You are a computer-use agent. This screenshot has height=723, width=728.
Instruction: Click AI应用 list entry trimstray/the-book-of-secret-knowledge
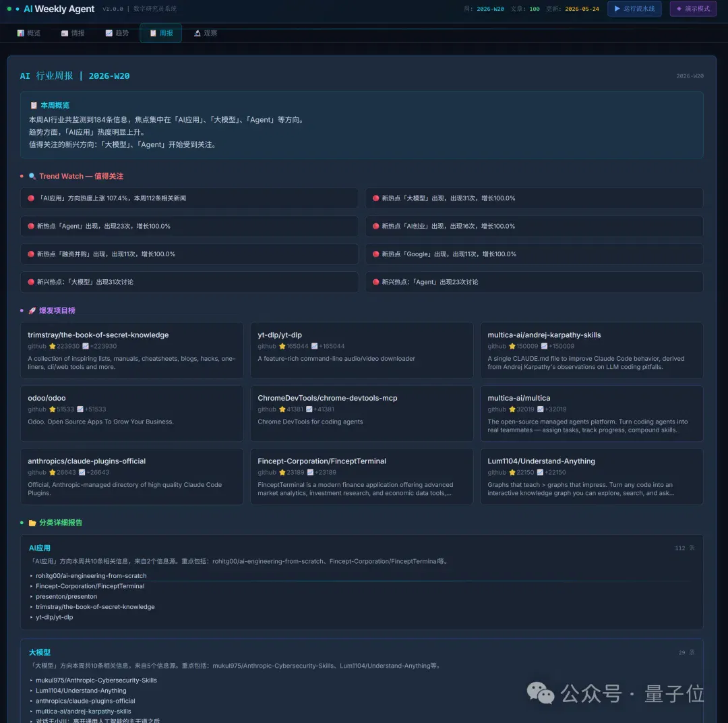pos(95,607)
